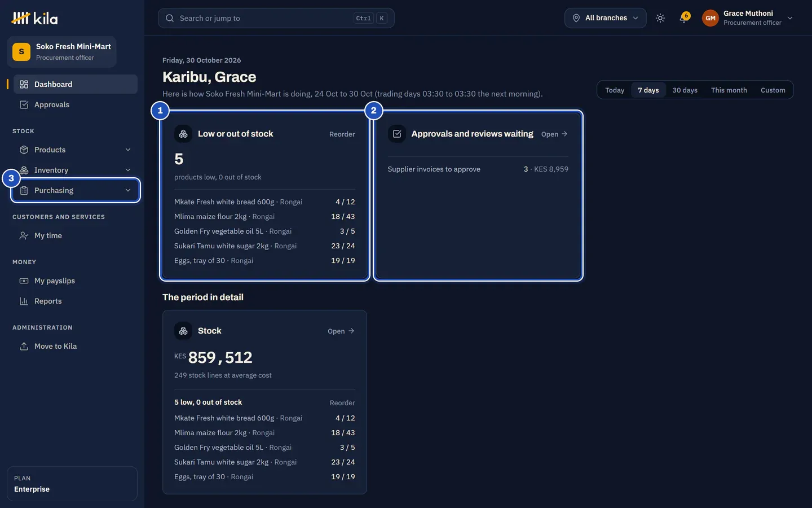Click the Ctrl K shortcut hint

pyautogui.click(x=371, y=18)
